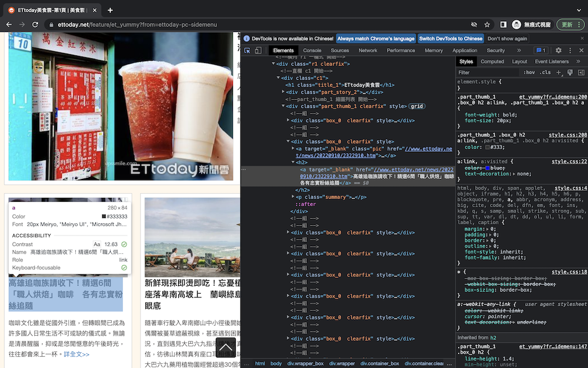The width and height of the screenshot is (588, 368).
Task: Open the Sources tab
Action: 340,50
